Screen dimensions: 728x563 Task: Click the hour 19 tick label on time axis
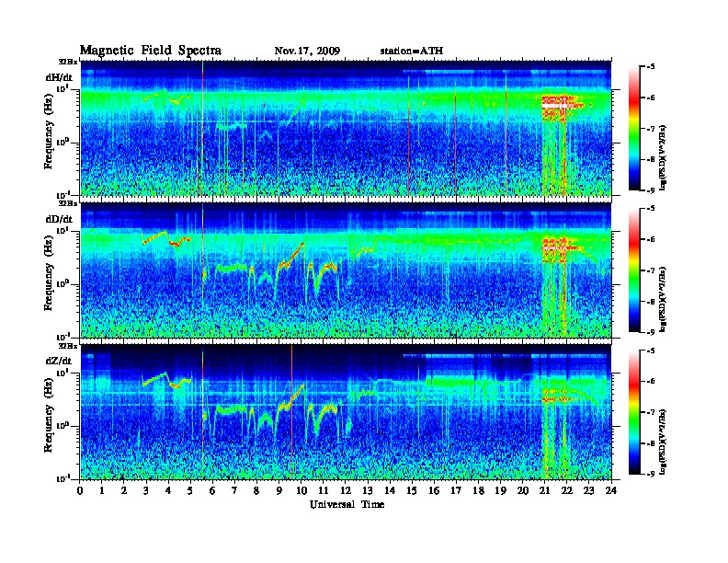point(500,490)
